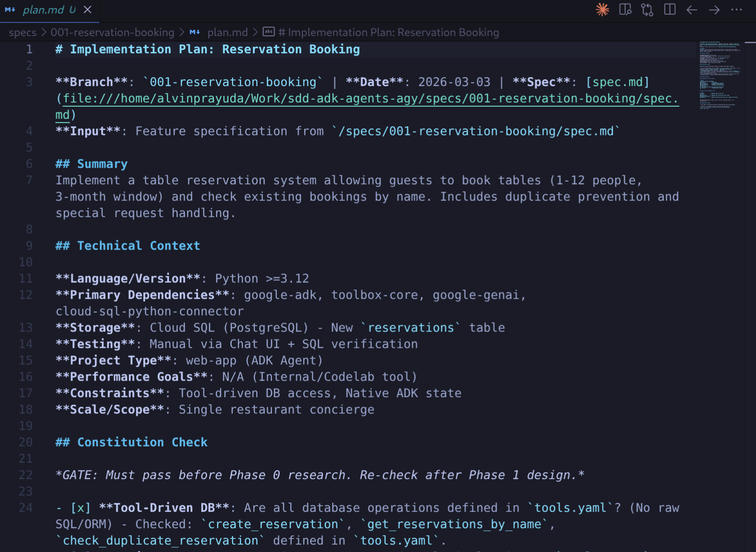Navigate back with the left arrow
This screenshot has height=552, width=756.
click(692, 10)
